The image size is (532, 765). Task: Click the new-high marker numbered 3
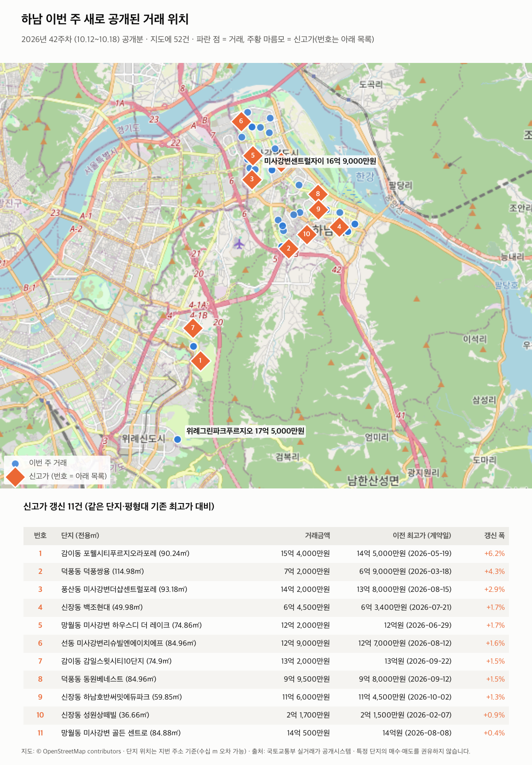coord(252,179)
